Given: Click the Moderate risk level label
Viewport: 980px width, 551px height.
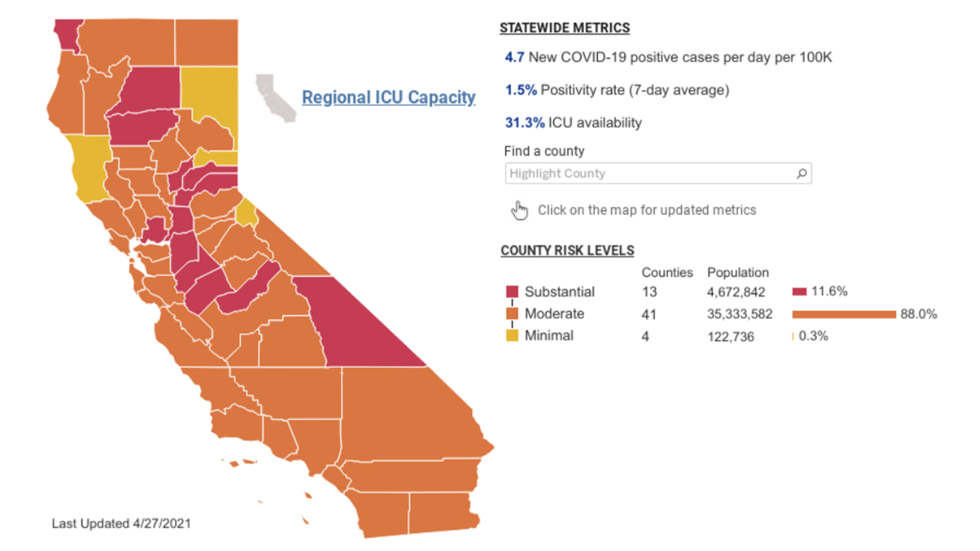Looking at the screenshot, I should [554, 314].
